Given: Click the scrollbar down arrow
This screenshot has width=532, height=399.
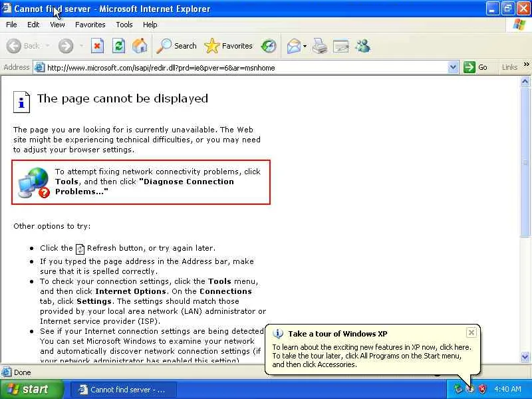Looking at the screenshot, I should click(x=525, y=356).
